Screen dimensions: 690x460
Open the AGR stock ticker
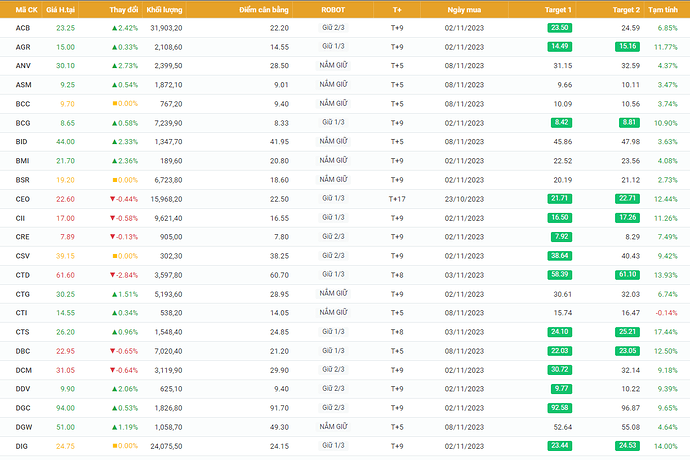pyautogui.click(x=23, y=47)
